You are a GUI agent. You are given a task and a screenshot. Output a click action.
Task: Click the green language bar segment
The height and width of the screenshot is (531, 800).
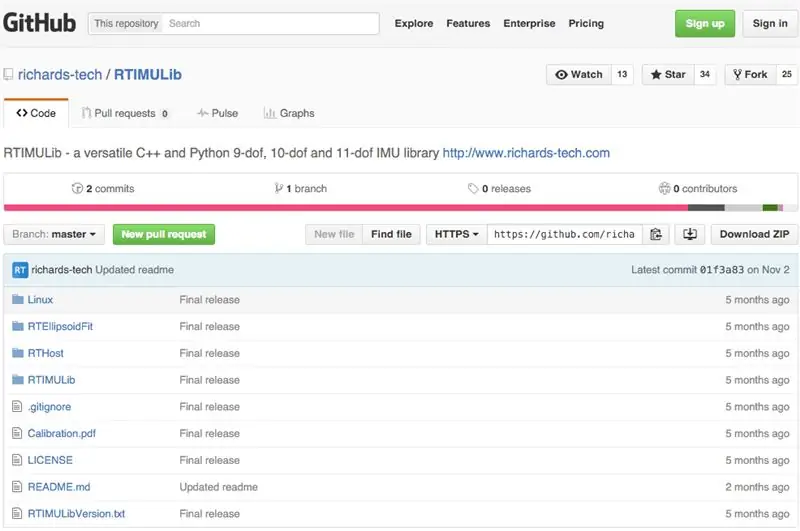770,208
